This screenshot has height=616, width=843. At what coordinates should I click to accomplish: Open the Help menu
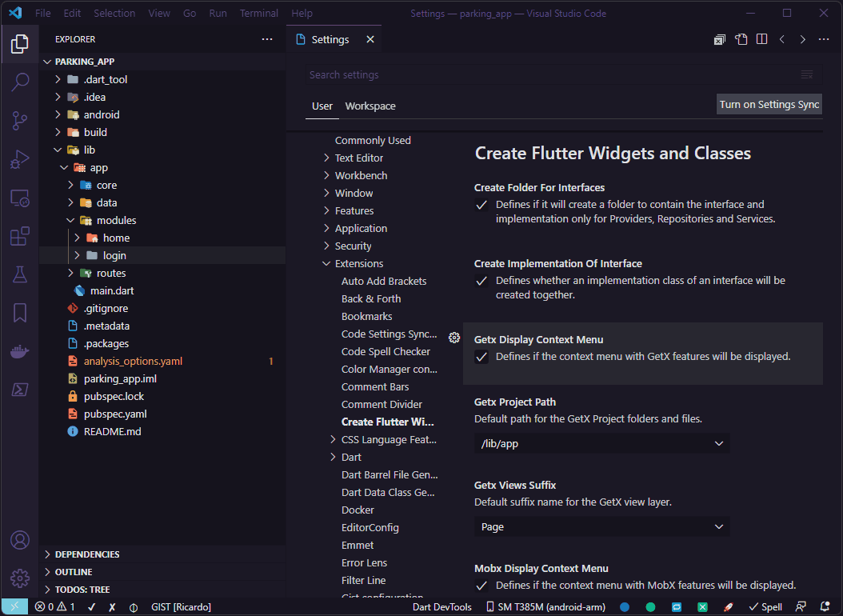pos(302,13)
